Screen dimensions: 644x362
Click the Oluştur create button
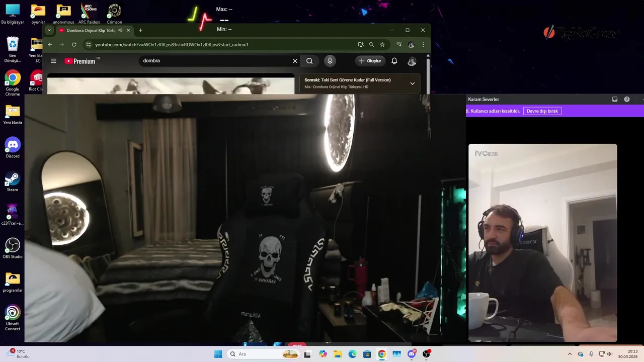click(370, 61)
